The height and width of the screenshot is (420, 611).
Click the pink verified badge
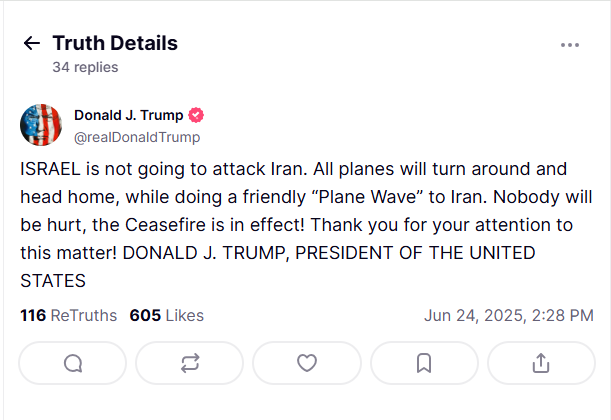[196, 115]
